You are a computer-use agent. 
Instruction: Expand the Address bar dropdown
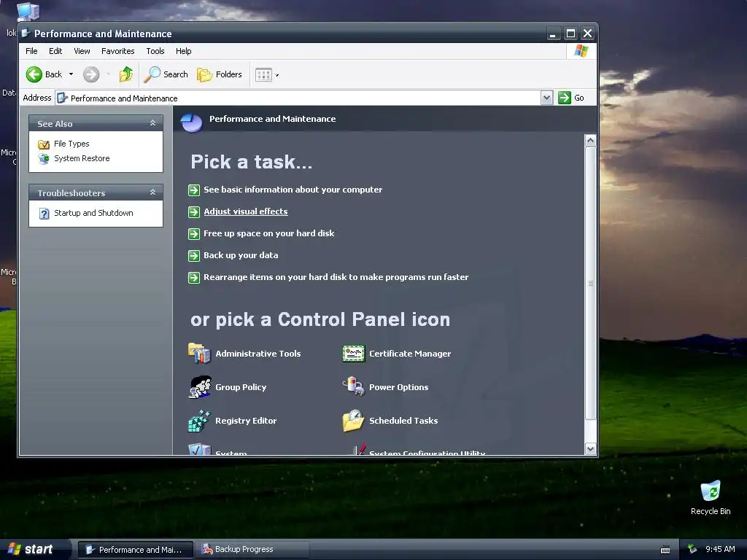click(x=547, y=98)
